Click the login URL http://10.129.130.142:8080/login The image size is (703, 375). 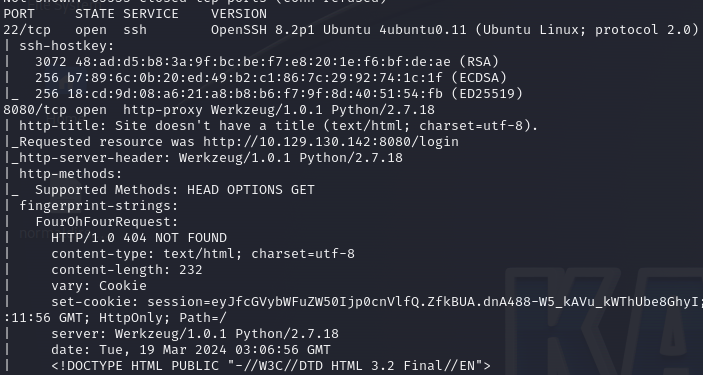(331, 142)
